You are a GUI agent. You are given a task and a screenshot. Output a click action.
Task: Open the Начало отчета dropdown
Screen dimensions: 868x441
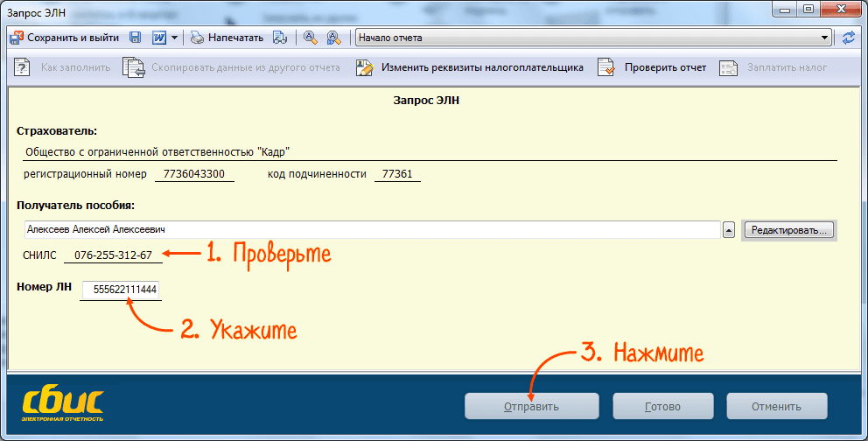point(594,38)
